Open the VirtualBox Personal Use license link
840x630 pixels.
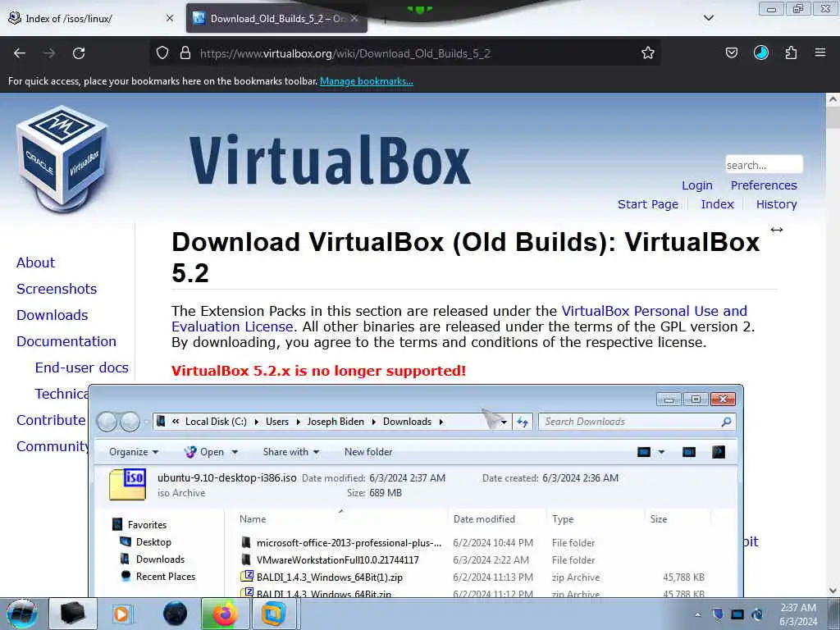tap(654, 311)
